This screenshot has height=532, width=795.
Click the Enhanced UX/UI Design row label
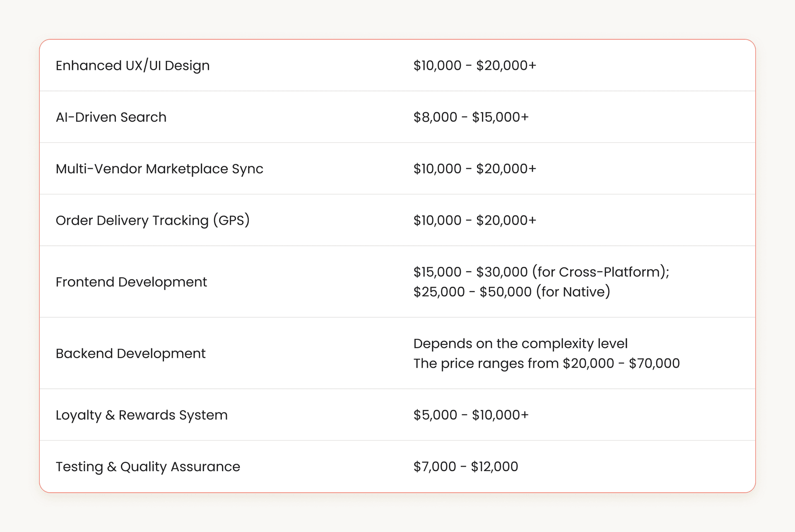coord(132,65)
